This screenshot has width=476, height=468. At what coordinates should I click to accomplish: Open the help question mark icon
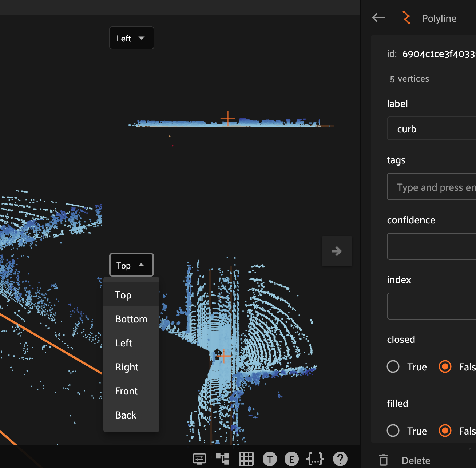tap(340, 459)
